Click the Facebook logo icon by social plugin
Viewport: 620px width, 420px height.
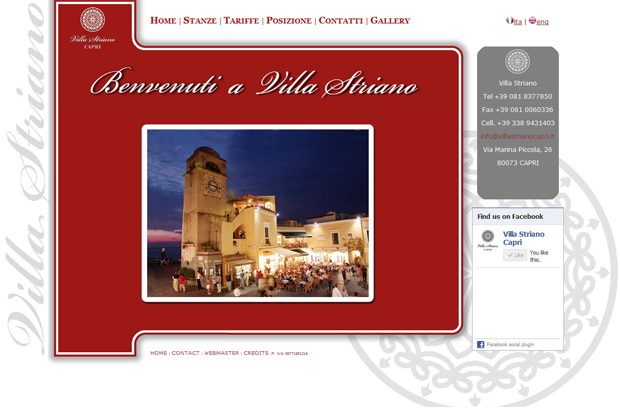tap(480, 344)
